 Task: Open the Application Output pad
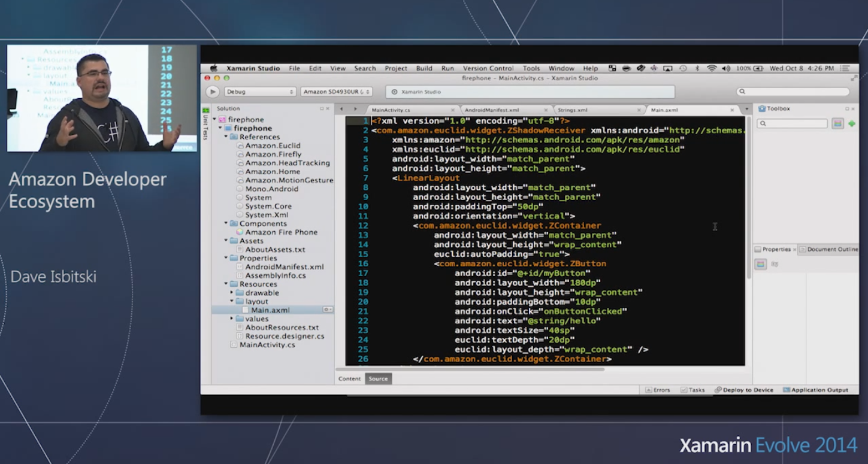click(815, 390)
